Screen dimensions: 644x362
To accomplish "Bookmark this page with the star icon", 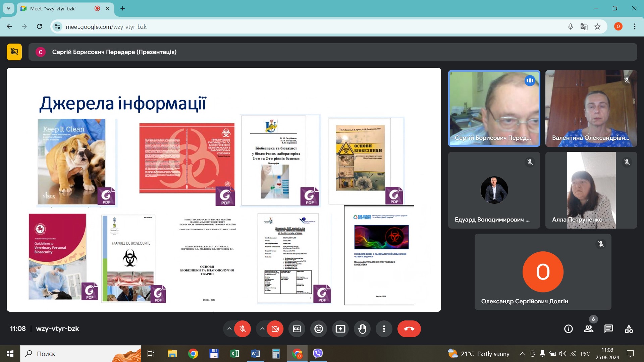I will [x=597, y=26].
